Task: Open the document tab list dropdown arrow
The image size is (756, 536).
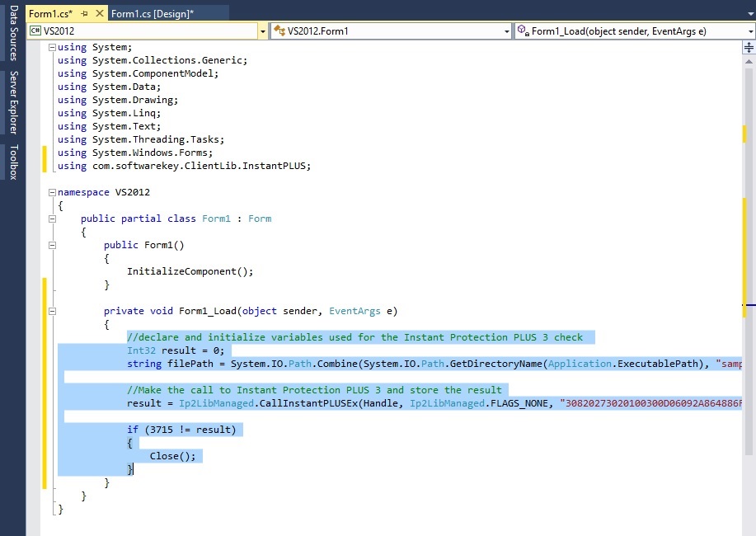Action: (750, 14)
